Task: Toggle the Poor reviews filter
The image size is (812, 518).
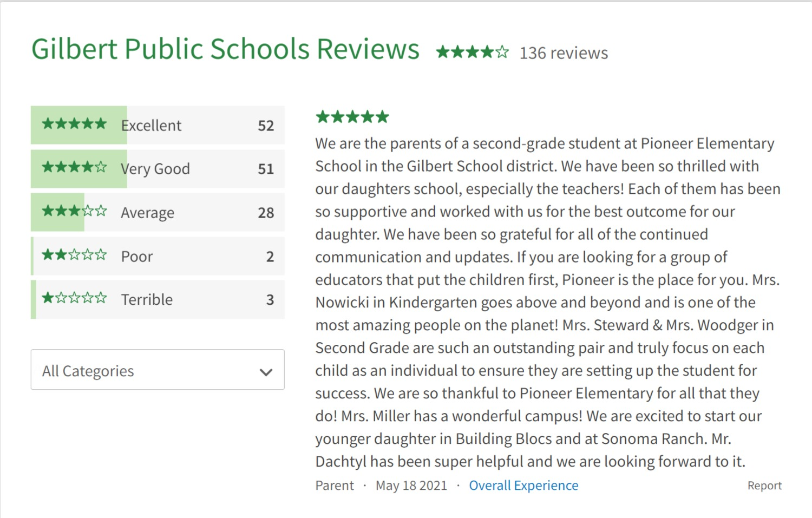Action: tap(158, 255)
